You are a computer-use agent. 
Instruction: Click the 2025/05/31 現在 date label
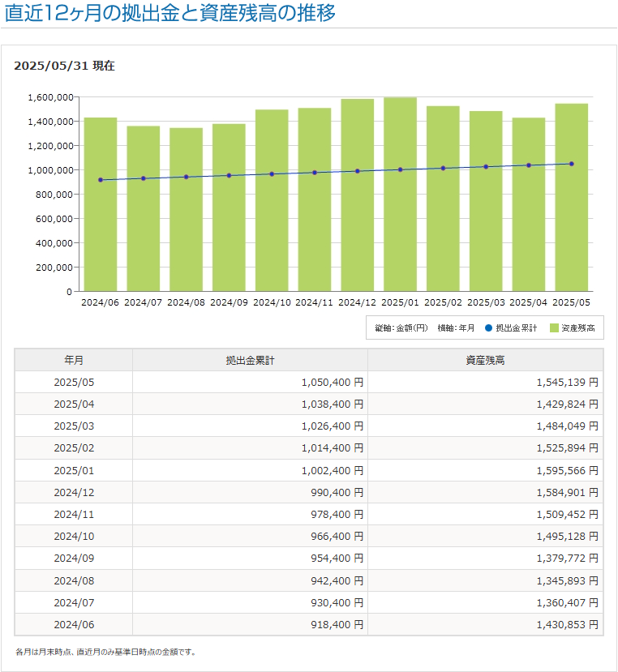[64, 66]
